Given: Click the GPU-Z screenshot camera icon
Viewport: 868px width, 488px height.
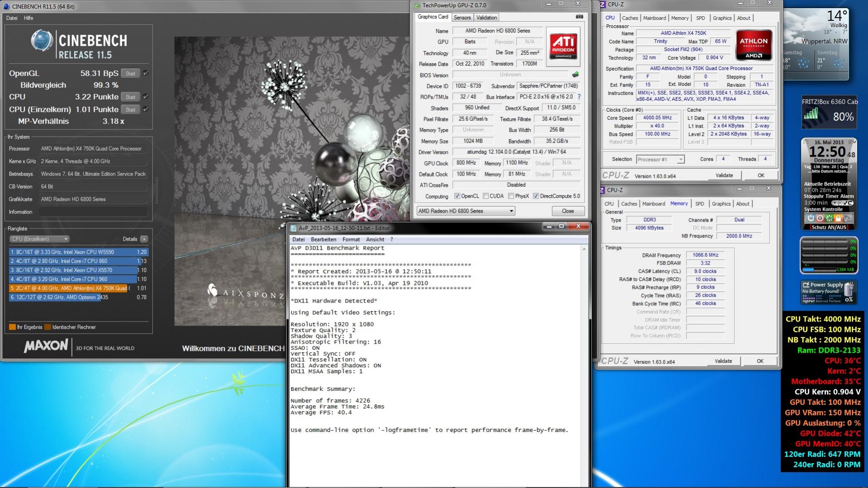Looking at the screenshot, I should tap(579, 17).
